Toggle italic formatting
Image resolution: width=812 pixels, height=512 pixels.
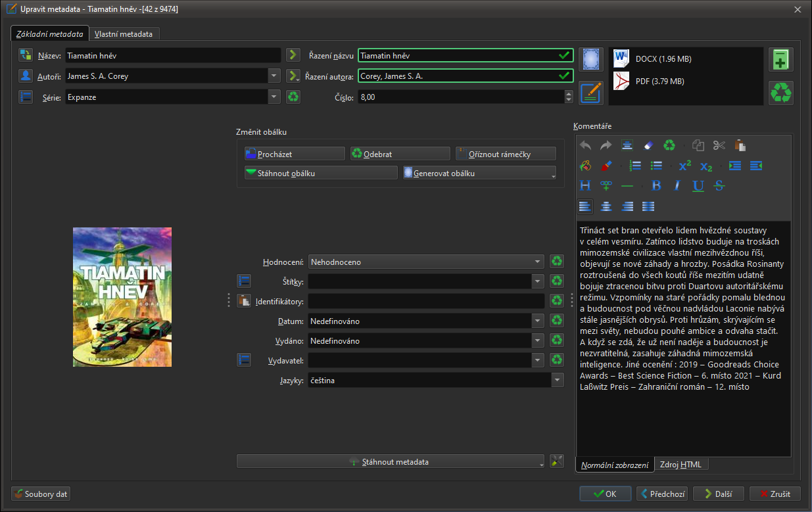(x=677, y=186)
